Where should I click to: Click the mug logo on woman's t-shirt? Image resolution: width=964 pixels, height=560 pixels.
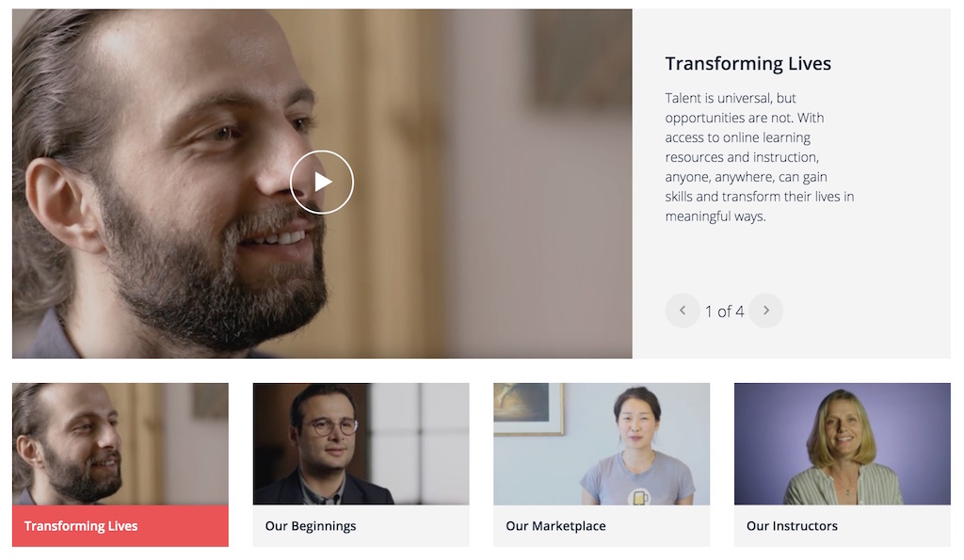(x=640, y=497)
